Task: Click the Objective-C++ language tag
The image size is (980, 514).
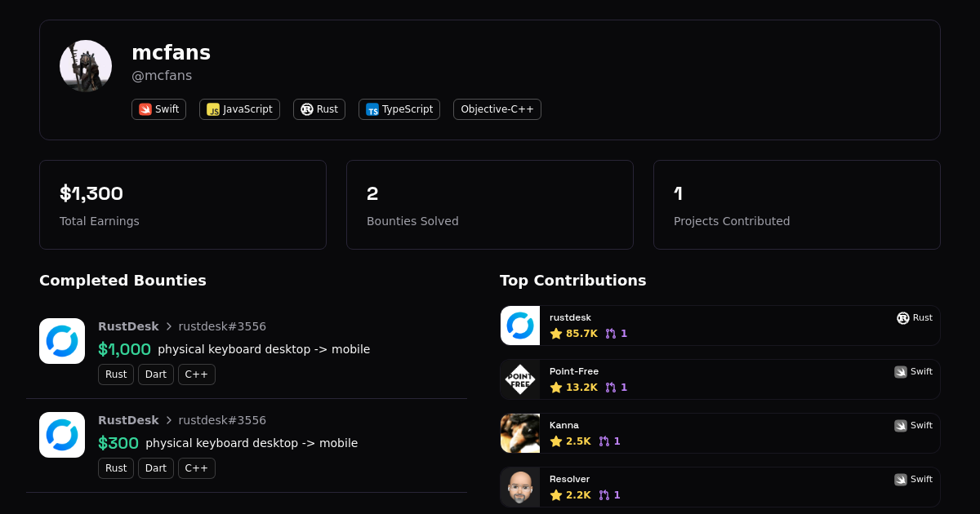Action: point(497,109)
